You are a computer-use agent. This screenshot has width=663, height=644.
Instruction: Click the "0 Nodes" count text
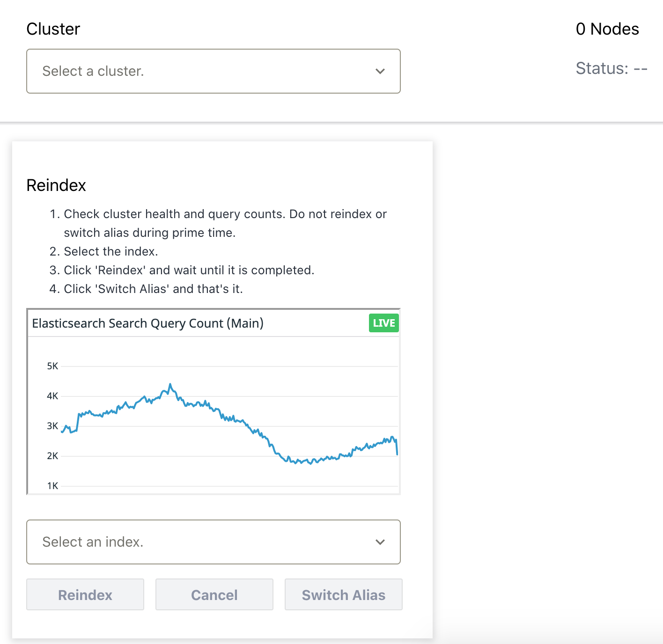coord(607,29)
